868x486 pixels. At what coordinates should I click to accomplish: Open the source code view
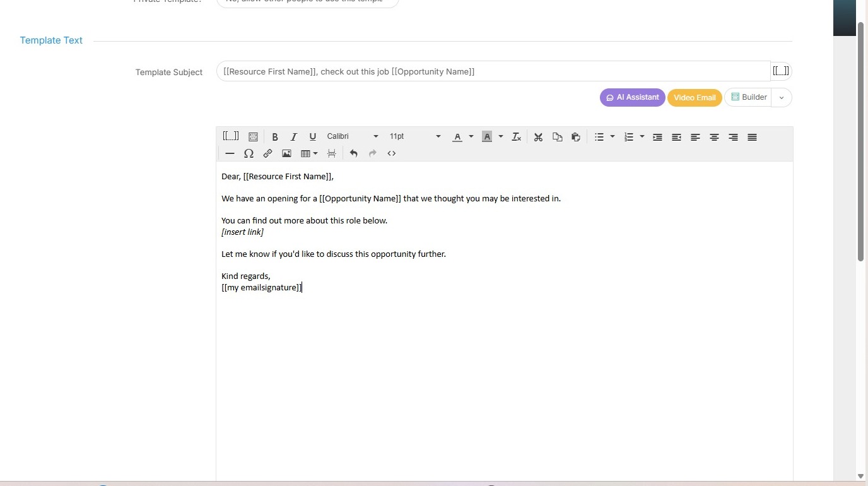391,153
